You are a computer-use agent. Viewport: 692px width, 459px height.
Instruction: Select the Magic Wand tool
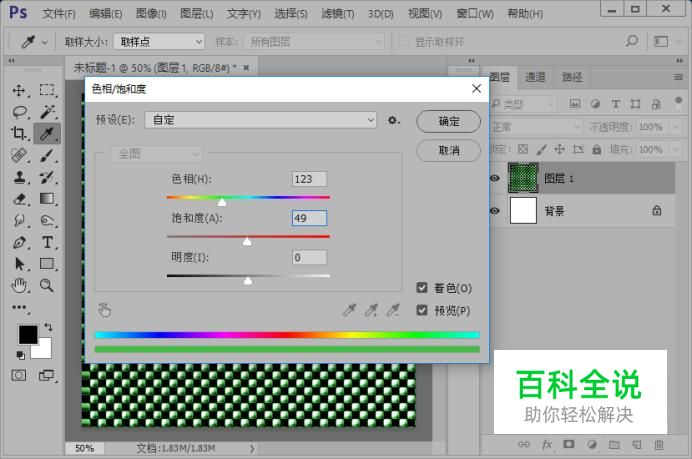[47, 112]
